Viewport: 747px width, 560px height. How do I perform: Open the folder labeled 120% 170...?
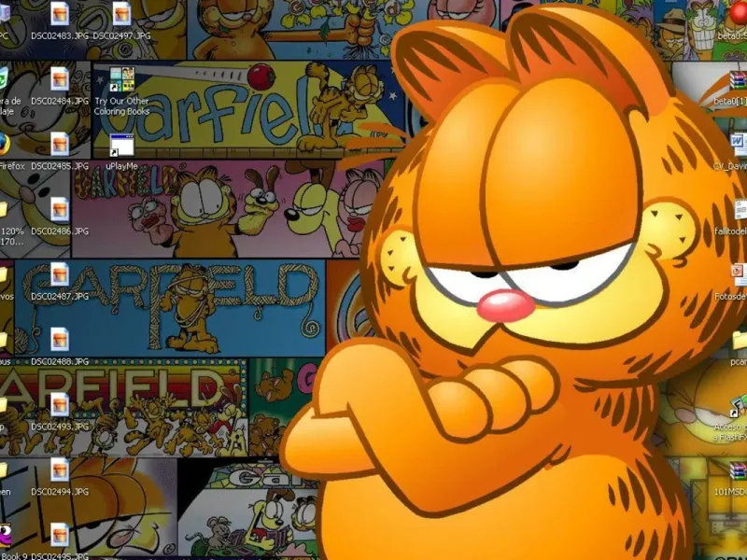click(x=3, y=209)
